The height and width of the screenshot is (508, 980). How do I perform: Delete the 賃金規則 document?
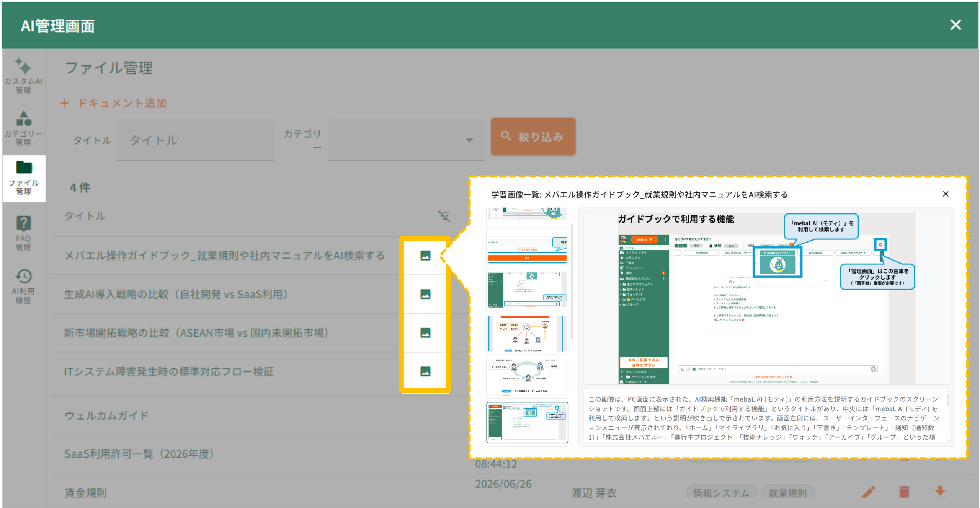pos(904,492)
